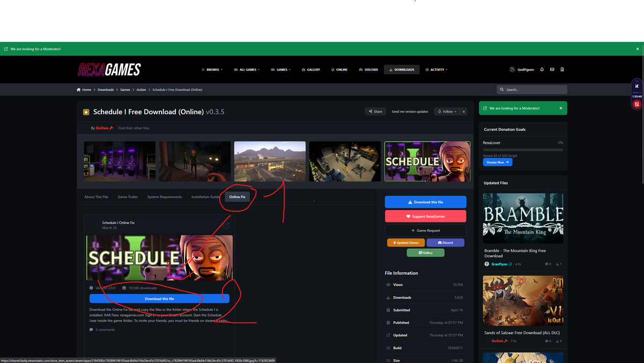Click GranFlynn avatar under Bramble card
Screen dimensions: 644x363
point(487,264)
